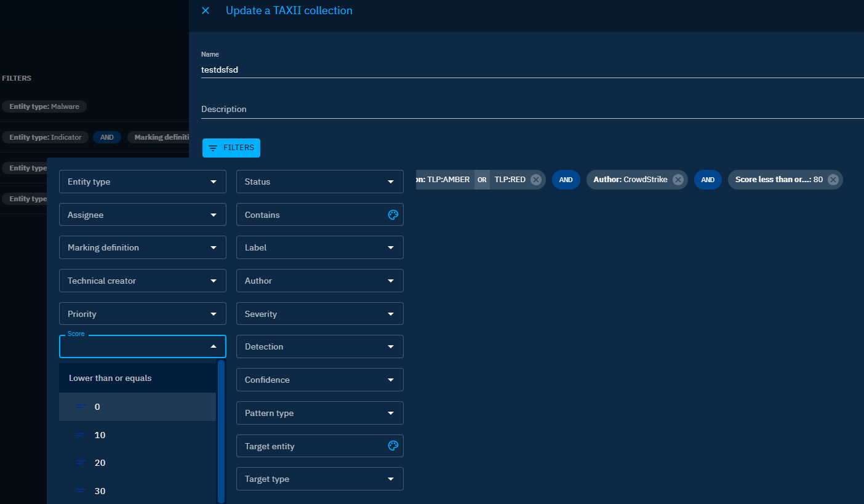Image resolution: width=864 pixels, height=504 pixels.
Task: Click the palette icon in Contains field
Action: pyautogui.click(x=393, y=215)
